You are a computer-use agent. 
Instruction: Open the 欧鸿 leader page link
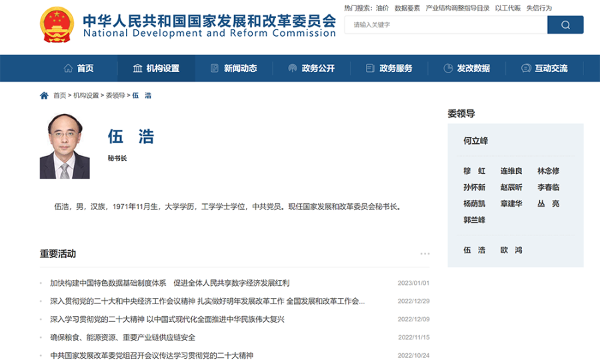tap(511, 250)
